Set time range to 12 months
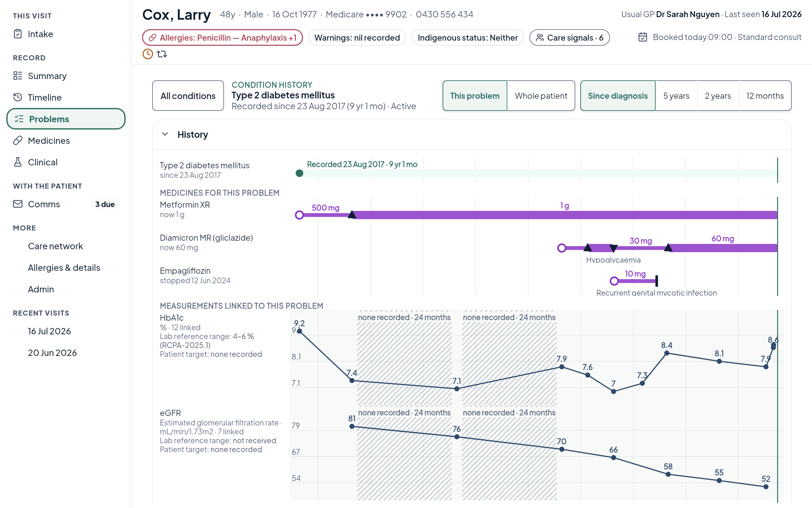The image size is (812, 508). pos(765,96)
